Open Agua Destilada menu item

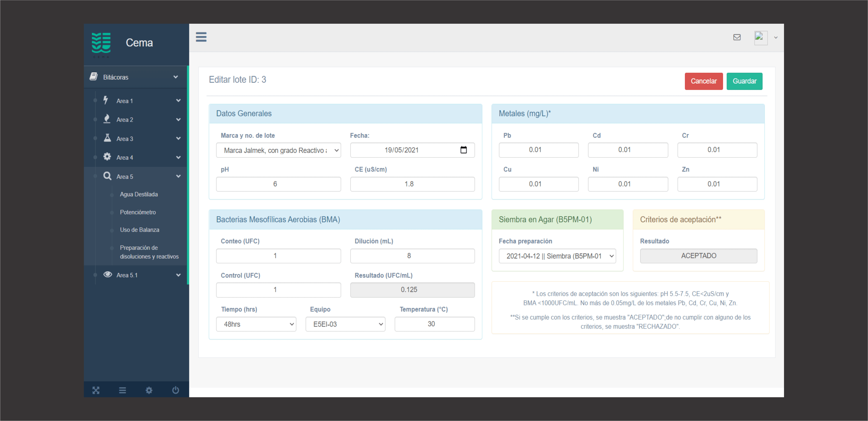click(x=139, y=194)
